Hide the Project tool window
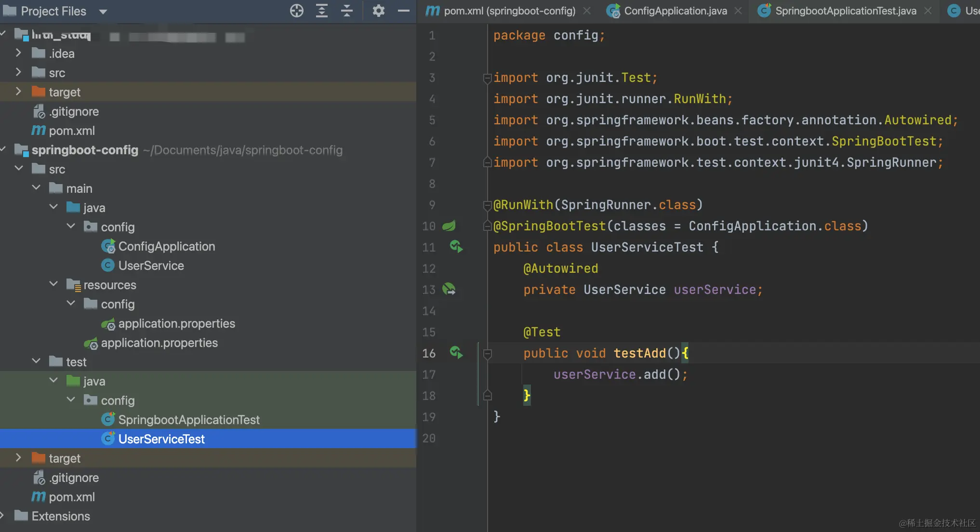980x532 pixels. [x=403, y=11]
